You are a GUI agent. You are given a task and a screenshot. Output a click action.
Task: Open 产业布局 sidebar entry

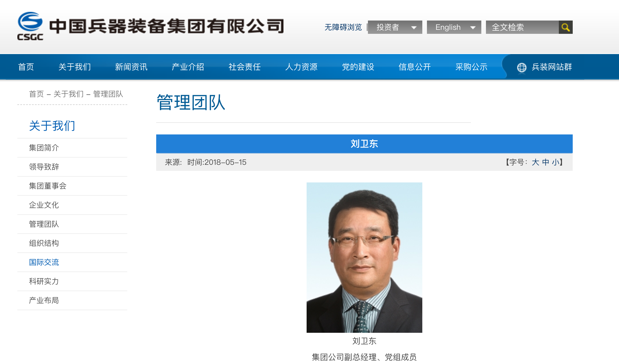click(x=44, y=300)
